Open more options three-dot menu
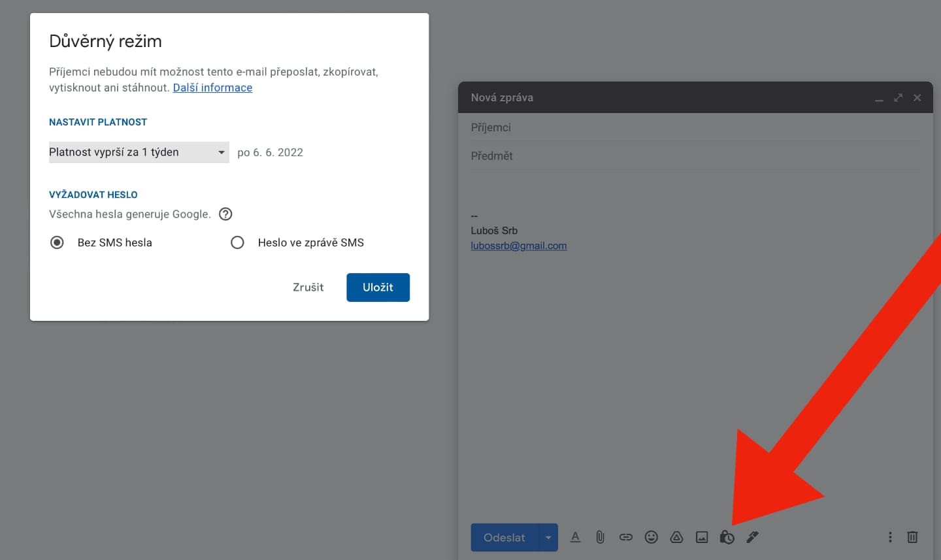 coord(890,537)
